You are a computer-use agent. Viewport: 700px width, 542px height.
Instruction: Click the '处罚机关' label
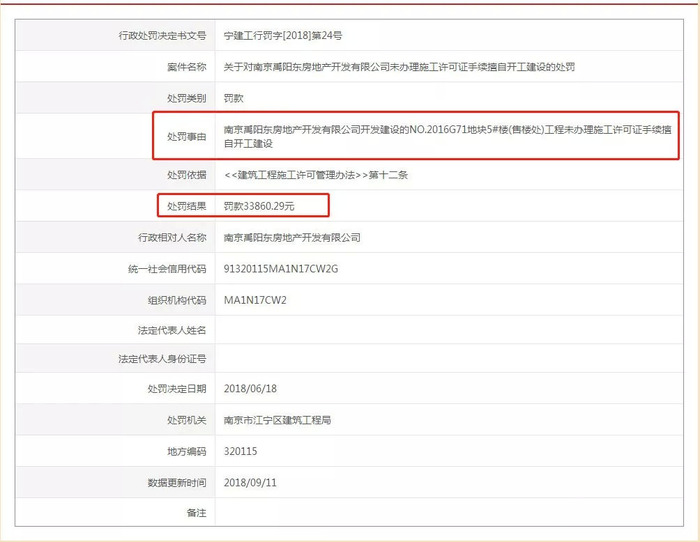pyautogui.click(x=187, y=420)
